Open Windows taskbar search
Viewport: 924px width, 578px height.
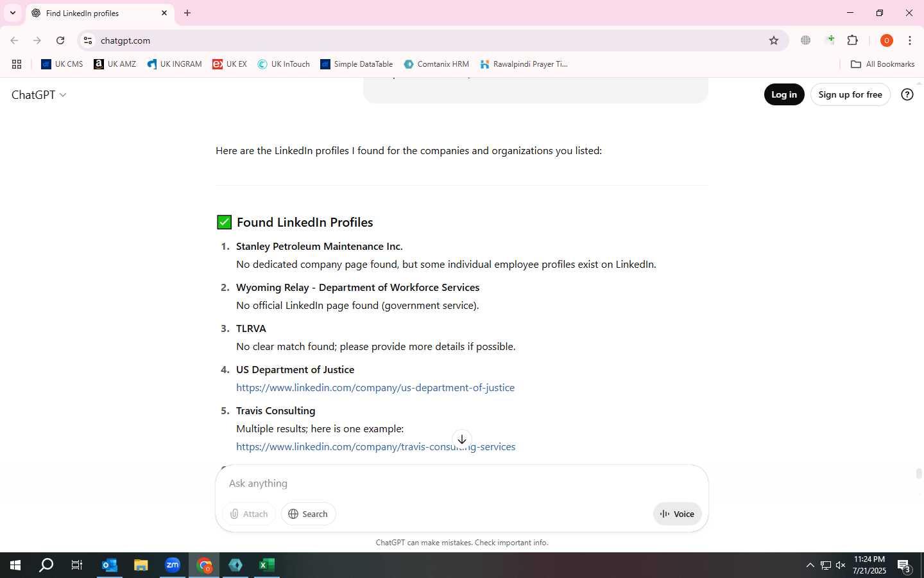pyautogui.click(x=46, y=565)
